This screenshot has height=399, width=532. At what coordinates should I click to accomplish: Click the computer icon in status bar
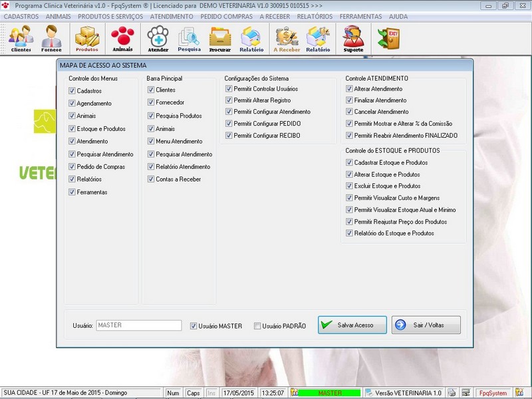coord(466,392)
